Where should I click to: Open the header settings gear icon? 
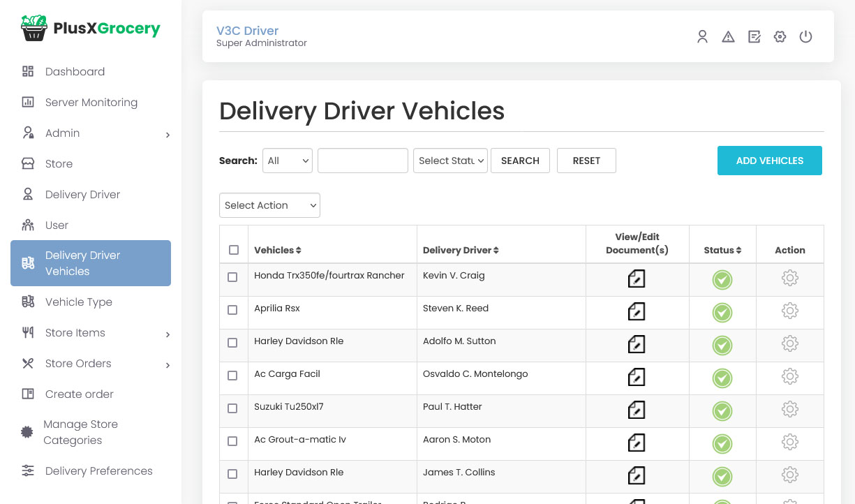pos(780,37)
